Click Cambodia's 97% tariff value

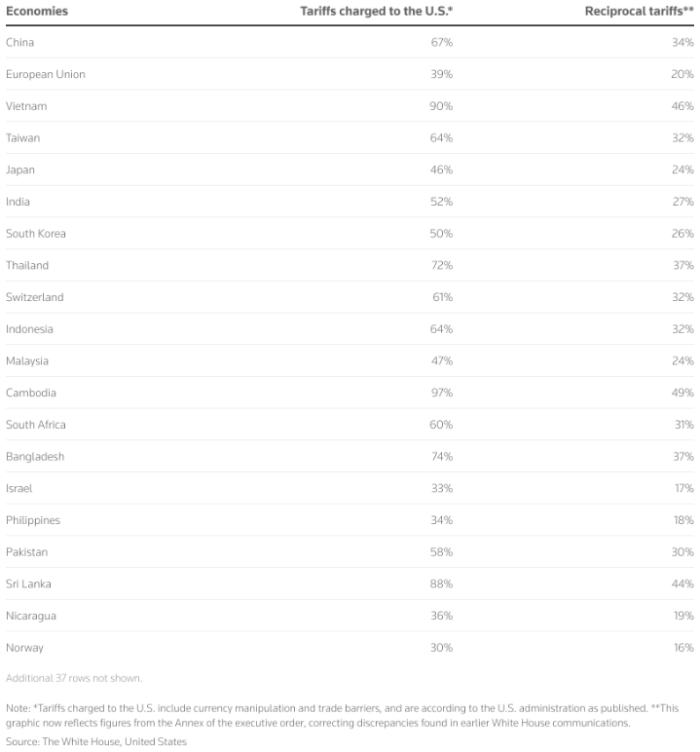pyautogui.click(x=441, y=393)
